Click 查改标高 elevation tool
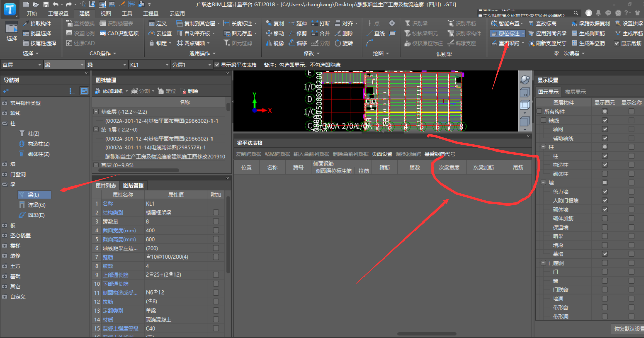This screenshot has width=644, height=338. point(542,23)
